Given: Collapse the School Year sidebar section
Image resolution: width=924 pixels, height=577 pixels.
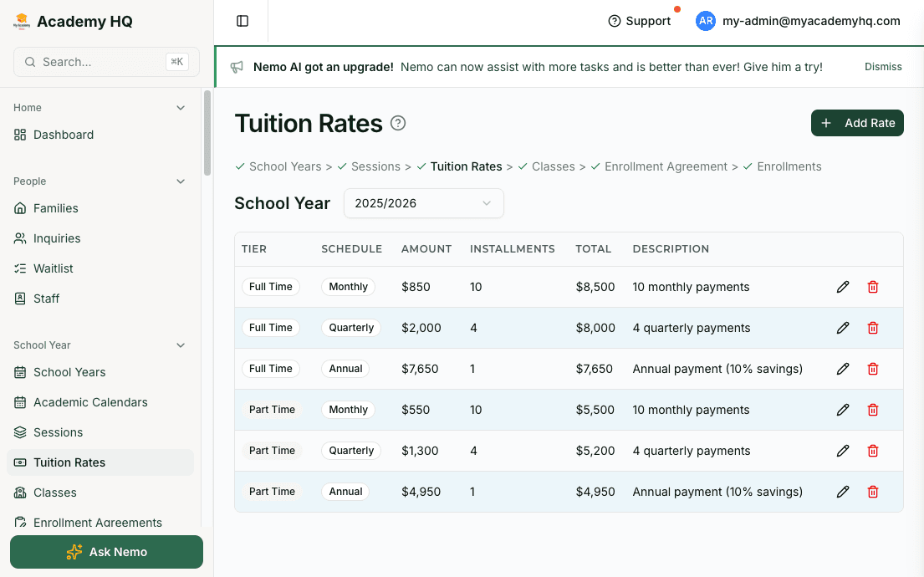Looking at the screenshot, I should [181, 345].
